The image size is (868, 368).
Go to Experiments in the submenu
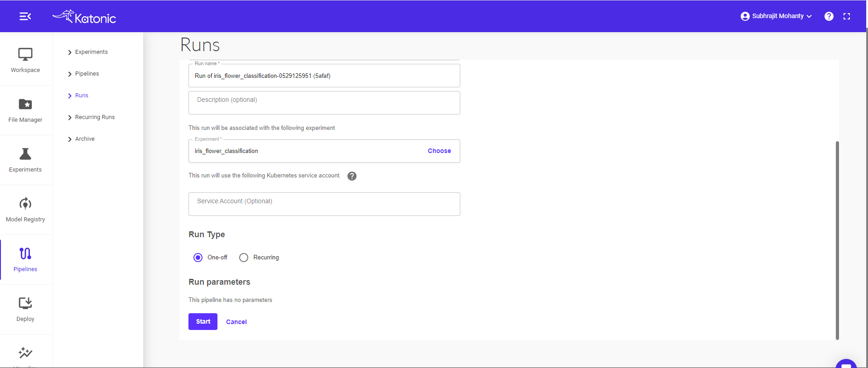point(92,52)
